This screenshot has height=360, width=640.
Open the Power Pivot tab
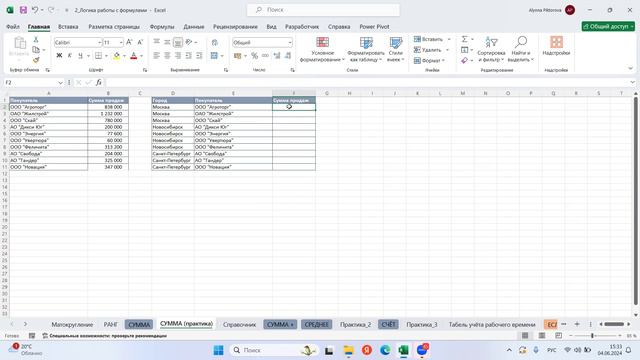pos(374,27)
